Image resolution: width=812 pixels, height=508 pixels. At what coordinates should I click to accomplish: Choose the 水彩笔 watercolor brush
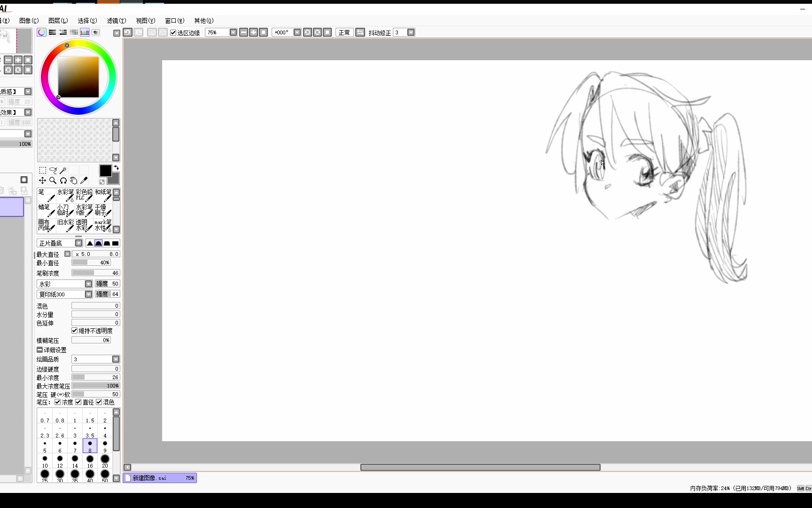pos(65,195)
